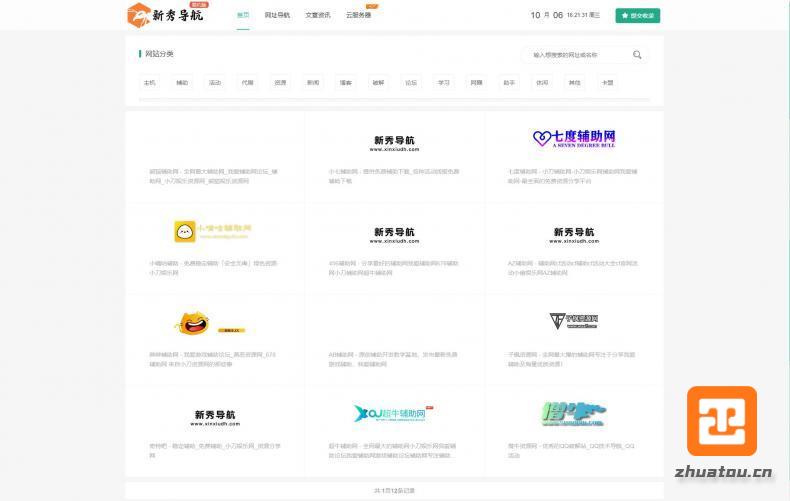
Task: Select the 博客 category chip
Action: 346,83
